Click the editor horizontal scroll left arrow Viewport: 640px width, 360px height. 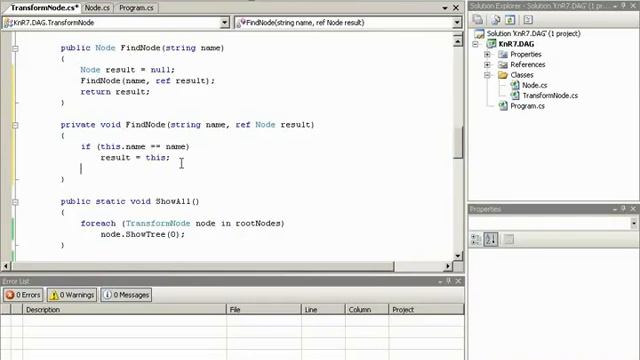pyautogui.click(x=6, y=266)
